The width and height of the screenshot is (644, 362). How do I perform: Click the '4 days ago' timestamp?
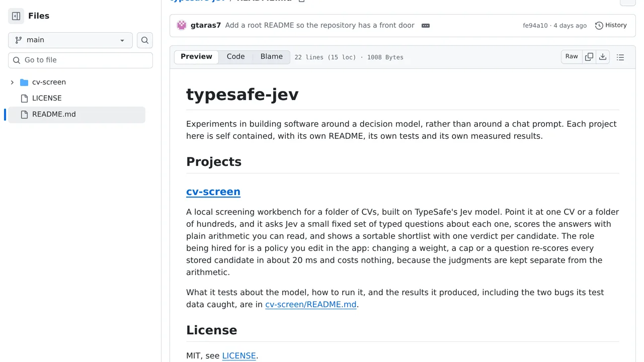tap(570, 26)
